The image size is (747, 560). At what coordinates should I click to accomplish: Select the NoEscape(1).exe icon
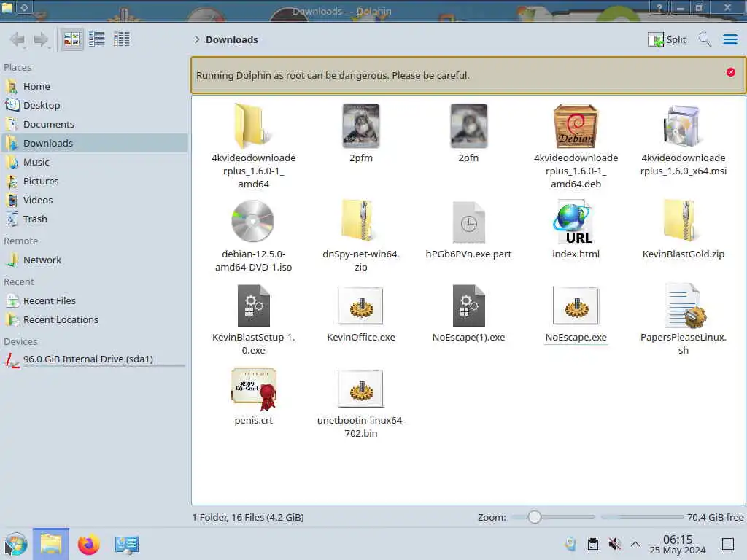469,306
